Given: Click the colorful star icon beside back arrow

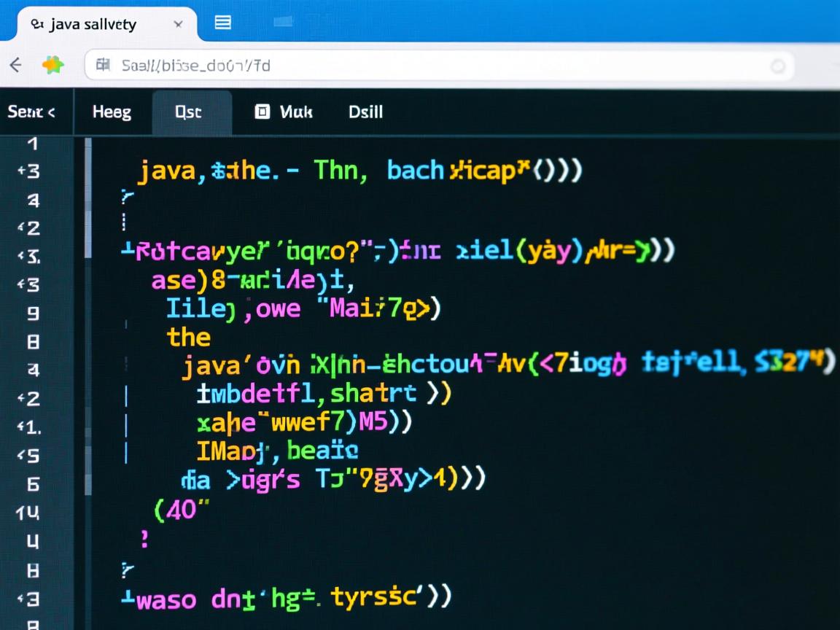Looking at the screenshot, I should tap(52, 66).
